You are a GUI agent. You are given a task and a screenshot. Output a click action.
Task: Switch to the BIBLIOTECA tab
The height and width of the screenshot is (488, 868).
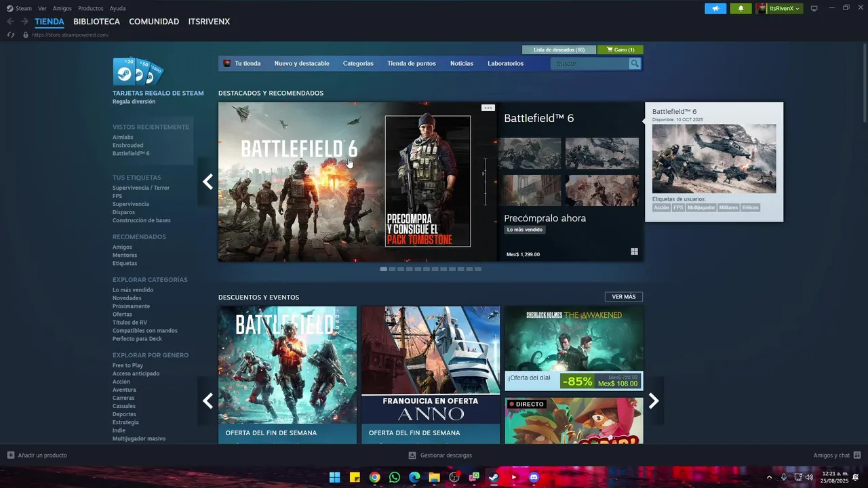click(96, 22)
